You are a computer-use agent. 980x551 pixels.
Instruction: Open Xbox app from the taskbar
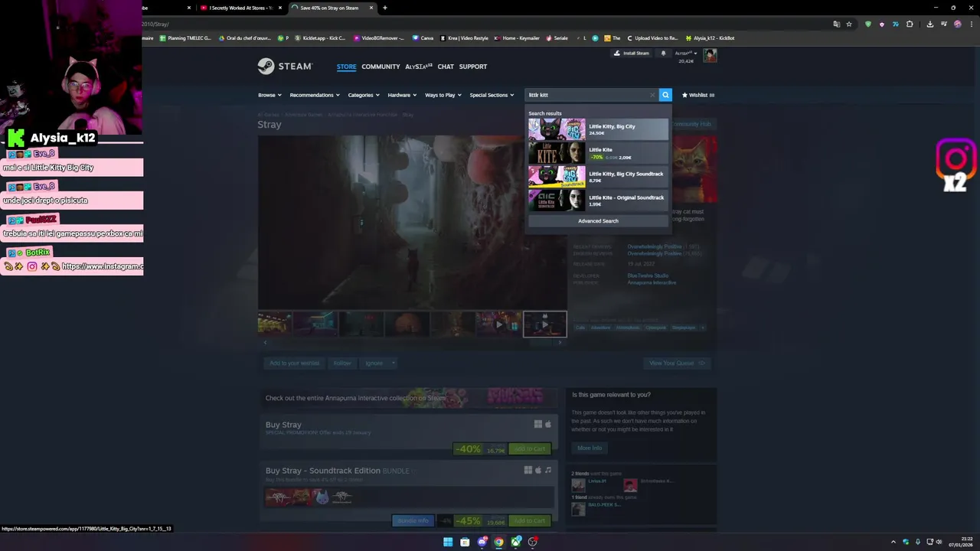pos(516,542)
